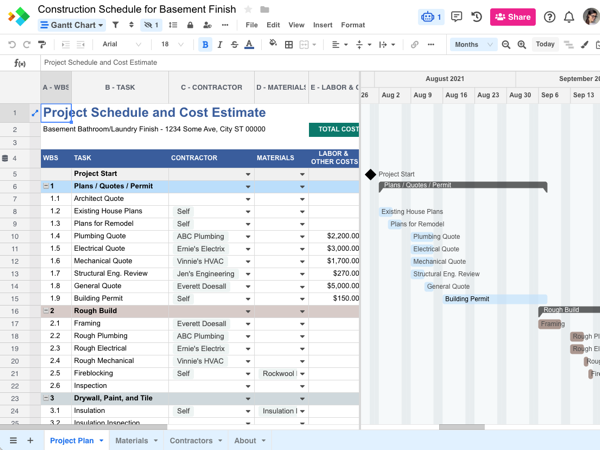Screen dimensions: 600x450
Task: Open the filter icon in toolbar
Action: pos(115,25)
